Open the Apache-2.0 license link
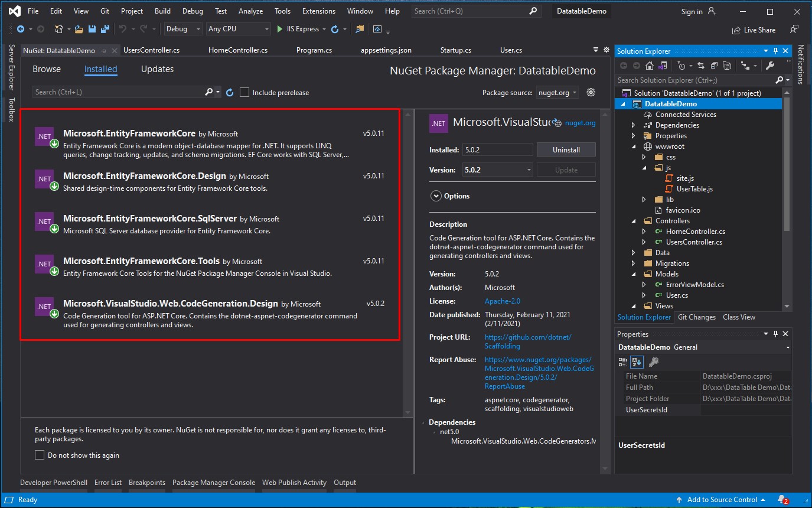This screenshot has width=812, height=508. coord(502,301)
